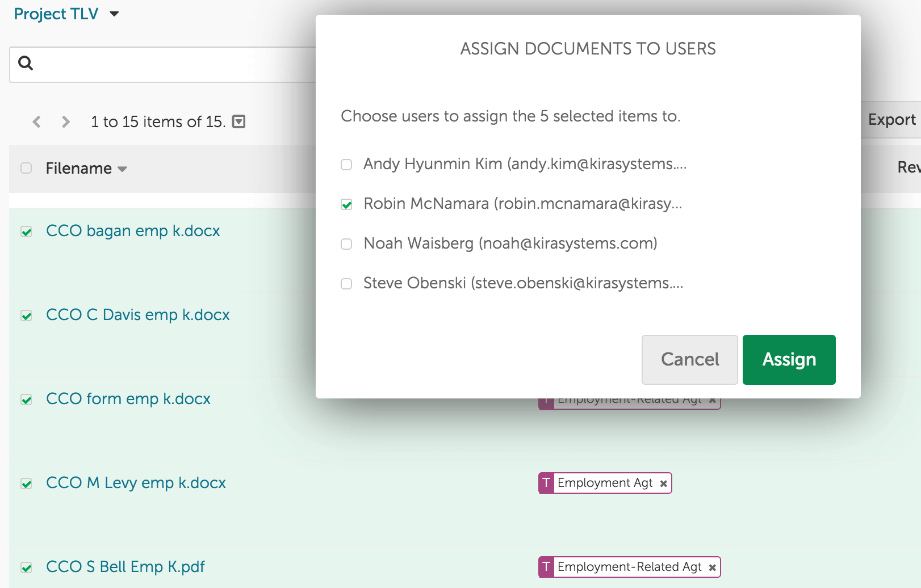Image resolution: width=921 pixels, height=588 pixels.
Task: Toggle the select-all Filename checkbox
Action: (26, 168)
